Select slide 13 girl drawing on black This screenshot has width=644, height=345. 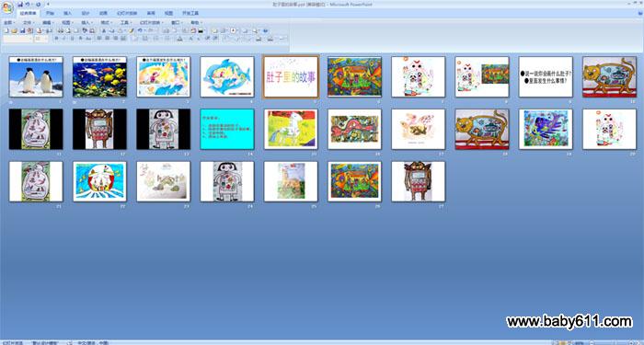point(164,129)
